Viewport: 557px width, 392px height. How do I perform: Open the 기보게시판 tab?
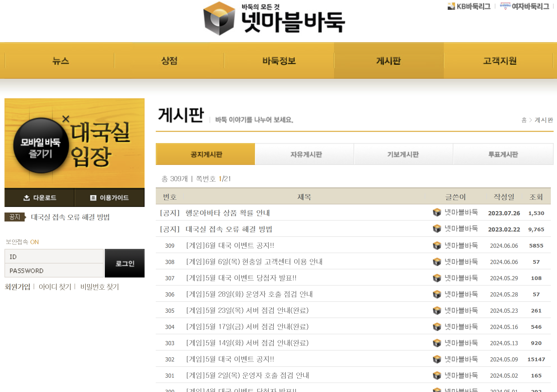(x=403, y=154)
